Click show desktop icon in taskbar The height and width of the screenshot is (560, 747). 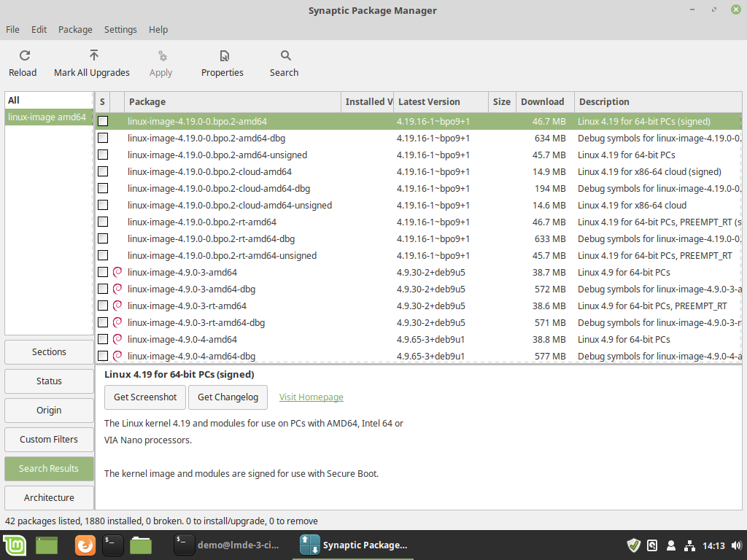[x=46, y=545]
